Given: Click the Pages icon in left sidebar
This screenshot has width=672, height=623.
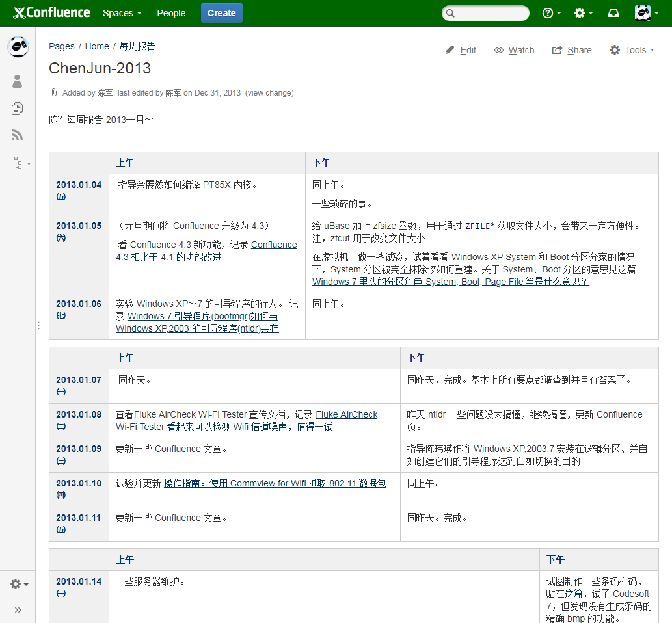Looking at the screenshot, I should point(18,109).
